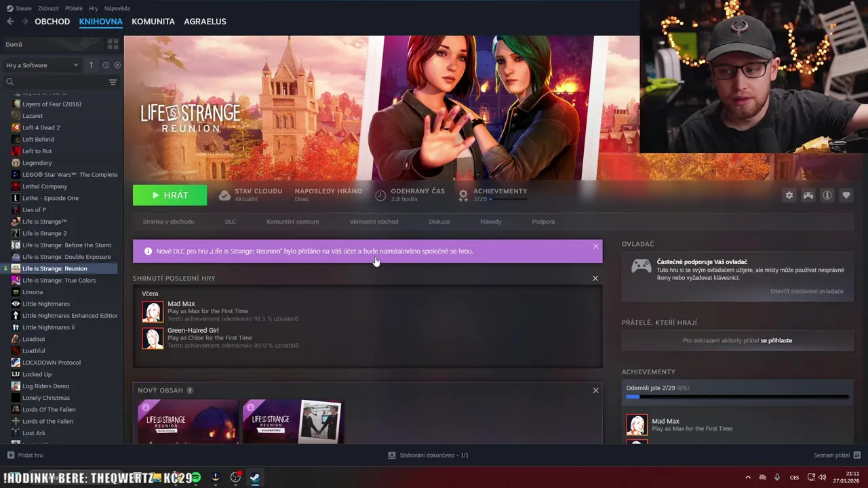Go to the KOMUNITA tab

click(153, 22)
